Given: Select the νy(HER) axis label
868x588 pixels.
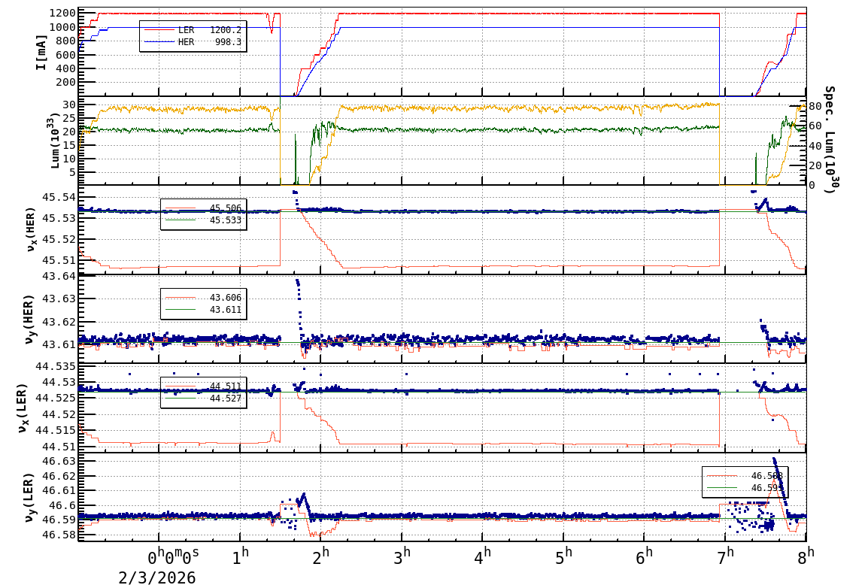Looking at the screenshot, I should click(x=29, y=319).
